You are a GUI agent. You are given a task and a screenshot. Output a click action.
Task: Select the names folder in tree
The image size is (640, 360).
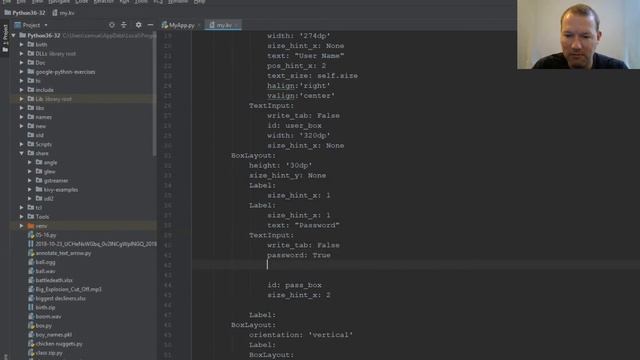pos(40,117)
